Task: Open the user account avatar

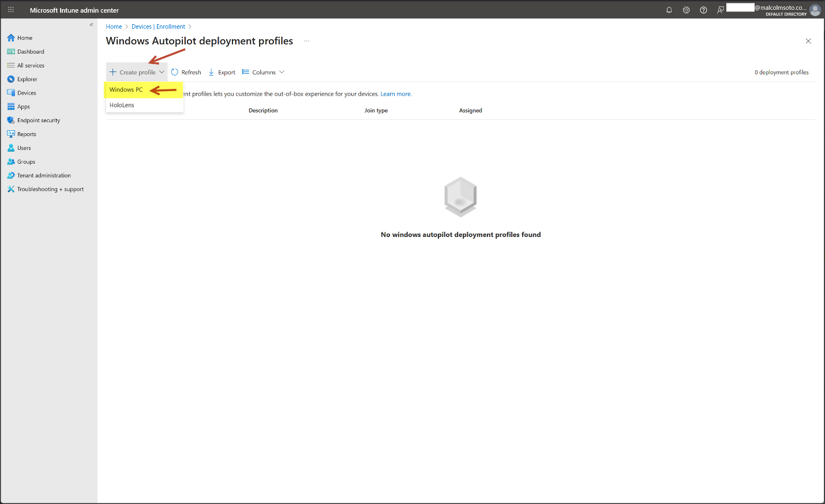Action: [x=815, y=10]
